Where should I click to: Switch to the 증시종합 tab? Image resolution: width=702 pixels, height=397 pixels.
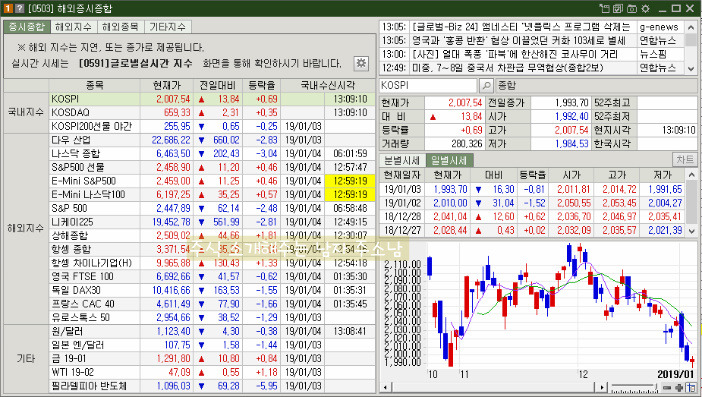click(27, 27)
